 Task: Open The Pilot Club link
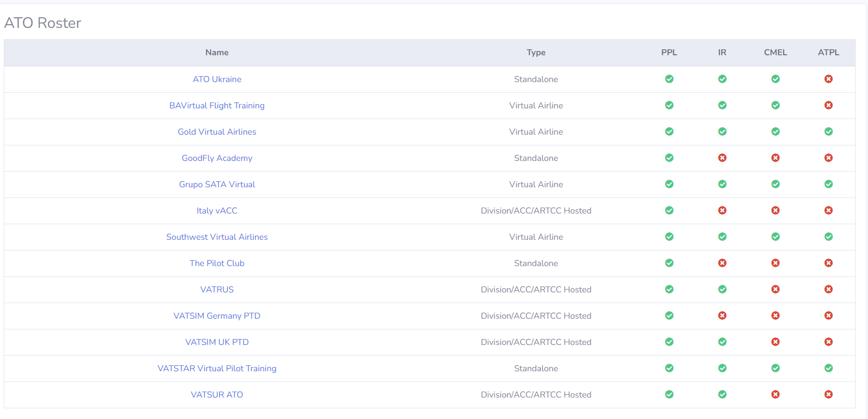pos(217,263)
